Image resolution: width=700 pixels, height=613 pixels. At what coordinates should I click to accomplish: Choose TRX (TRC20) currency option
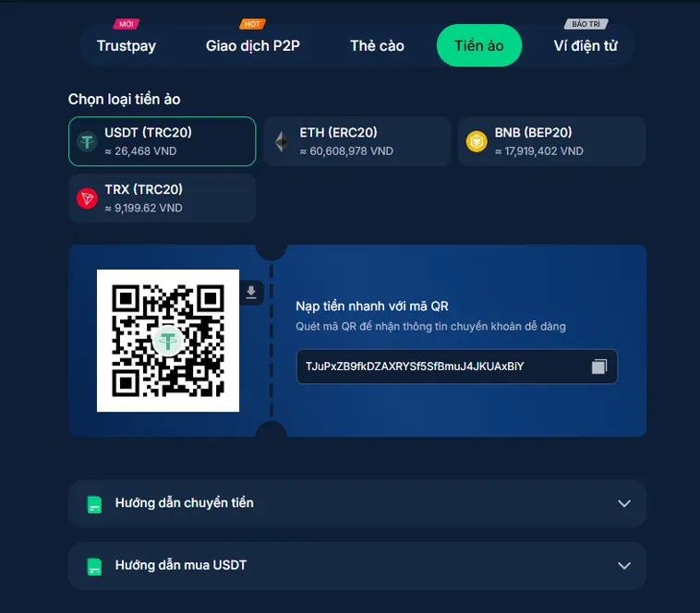pos(162,198)
